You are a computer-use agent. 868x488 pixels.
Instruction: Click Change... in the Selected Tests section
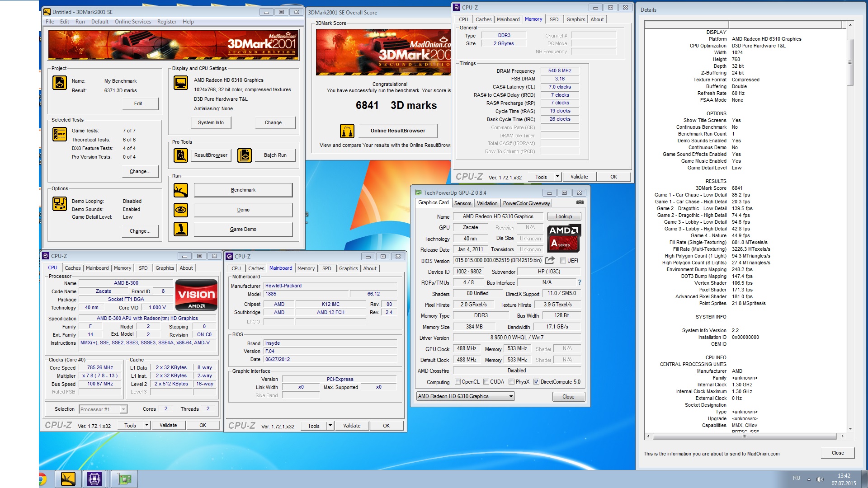pyautogui.click(x=140, y=171)
